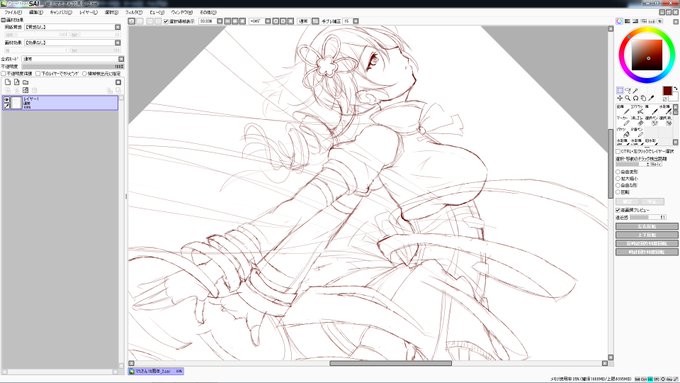This screenshot has width=680, height=383.
Task: Select the hand pan tool
Action: [x=643, y=98]
